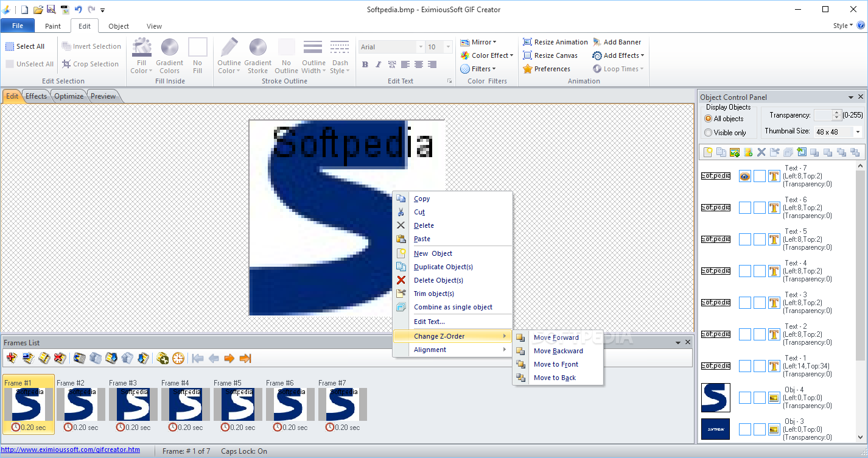Open the eximiussoft.com gifcreator link
The image size is (868, 458).
[70, 450]
